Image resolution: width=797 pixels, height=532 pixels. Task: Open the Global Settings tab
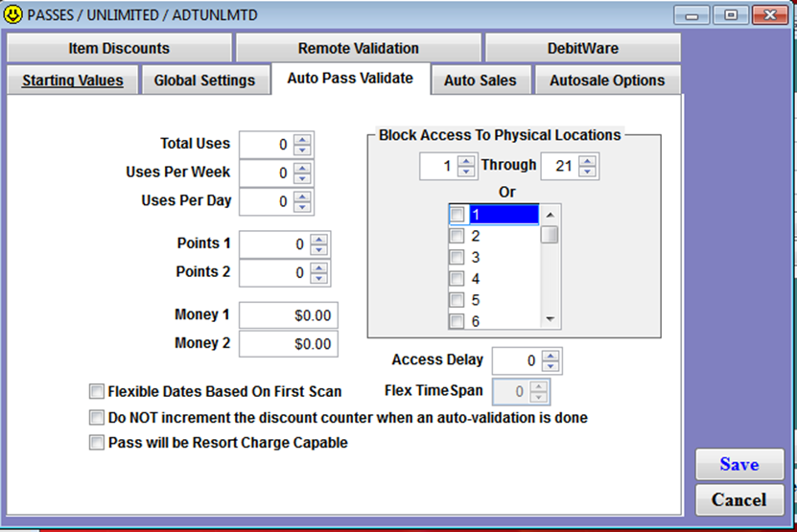point(205,81)
